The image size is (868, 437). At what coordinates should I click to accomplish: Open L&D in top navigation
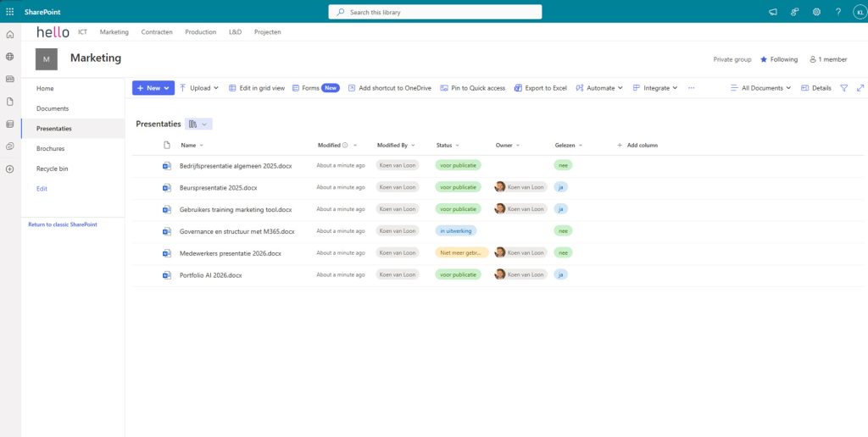click(236, 32)
